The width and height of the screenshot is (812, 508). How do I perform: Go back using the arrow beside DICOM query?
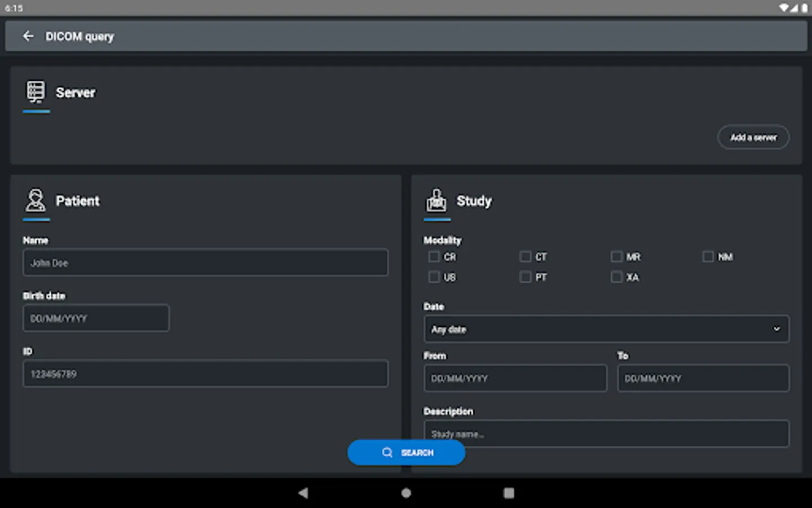tap(28, 36)
